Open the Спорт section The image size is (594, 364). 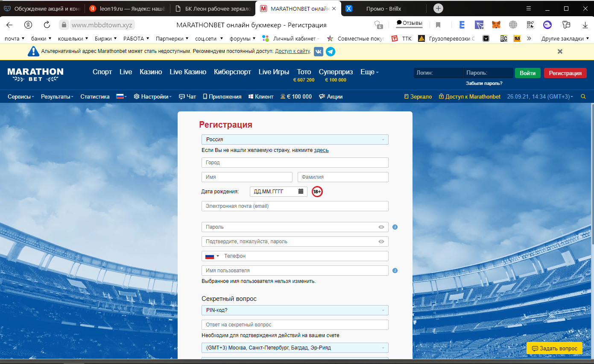(102, 72)
